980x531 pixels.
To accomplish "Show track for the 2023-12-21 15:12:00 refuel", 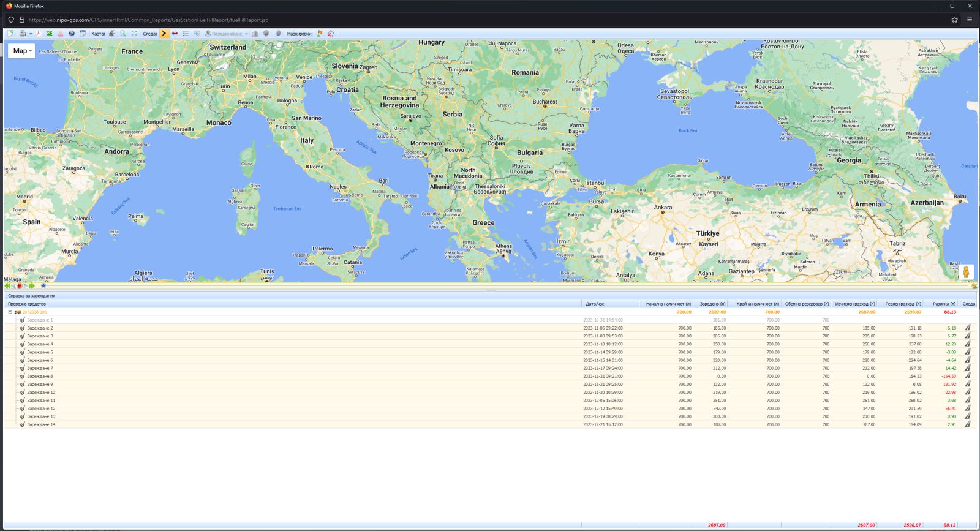I will pyautogui.click(x=968, y=424).
